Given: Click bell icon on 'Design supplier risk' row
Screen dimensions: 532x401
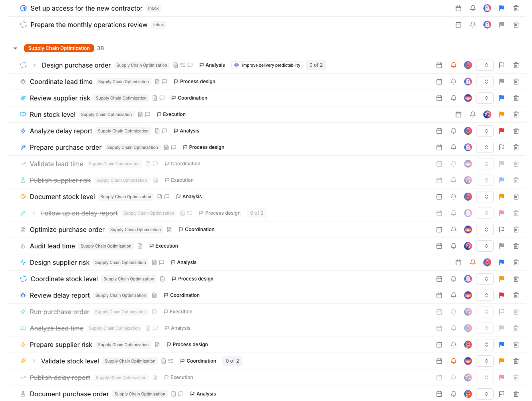Looking at the screenshot, I should (x=472, y=263).
